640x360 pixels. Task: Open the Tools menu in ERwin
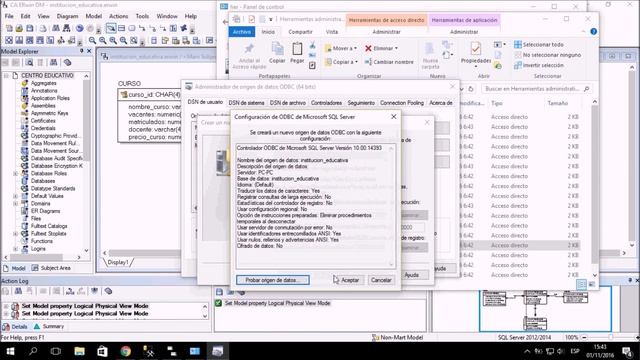(x=142, y=16)
